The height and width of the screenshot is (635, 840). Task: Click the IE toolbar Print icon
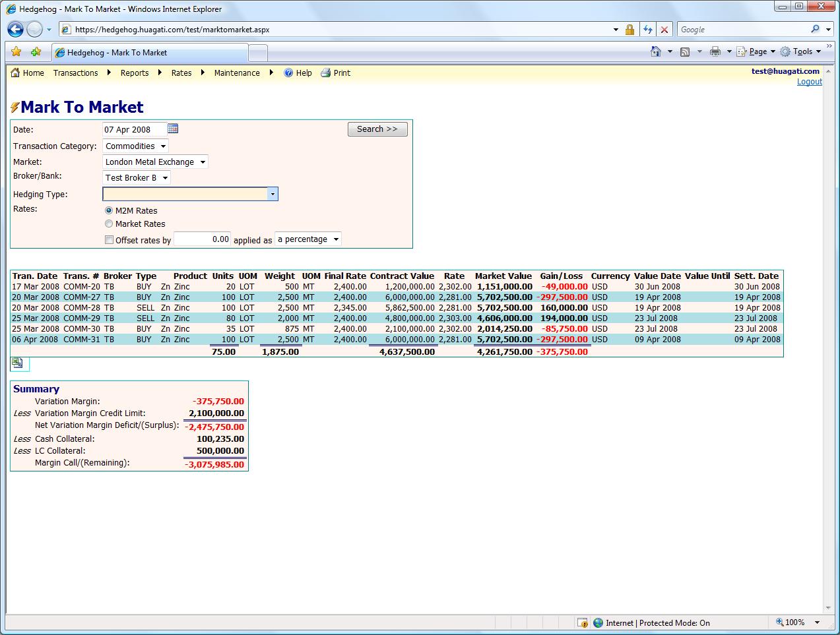coord(715,51)
